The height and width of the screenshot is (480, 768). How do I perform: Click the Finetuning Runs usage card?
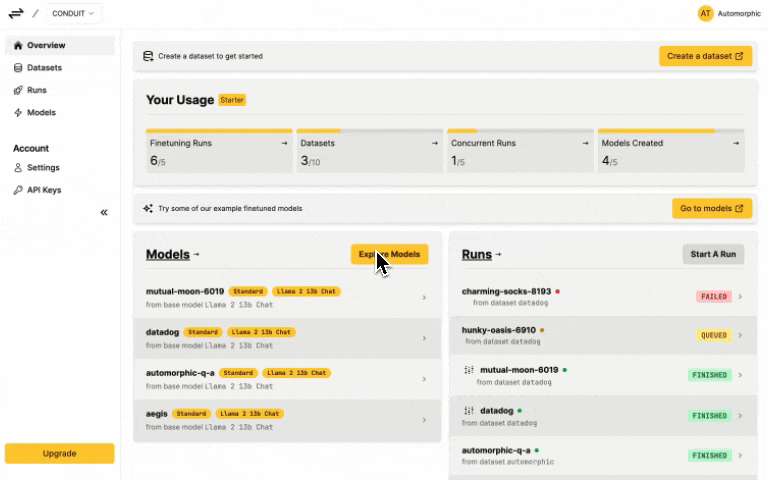click(219, 151)
